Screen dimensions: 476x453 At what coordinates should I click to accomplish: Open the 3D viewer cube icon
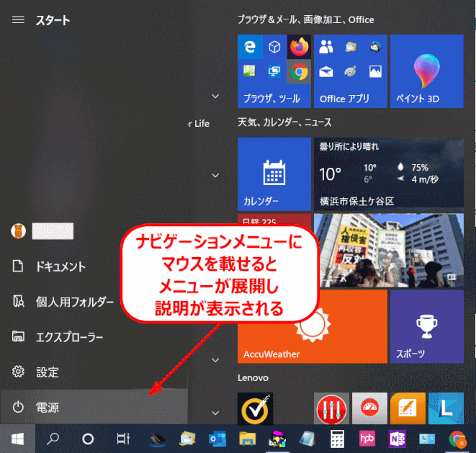[x=274, y=47]
